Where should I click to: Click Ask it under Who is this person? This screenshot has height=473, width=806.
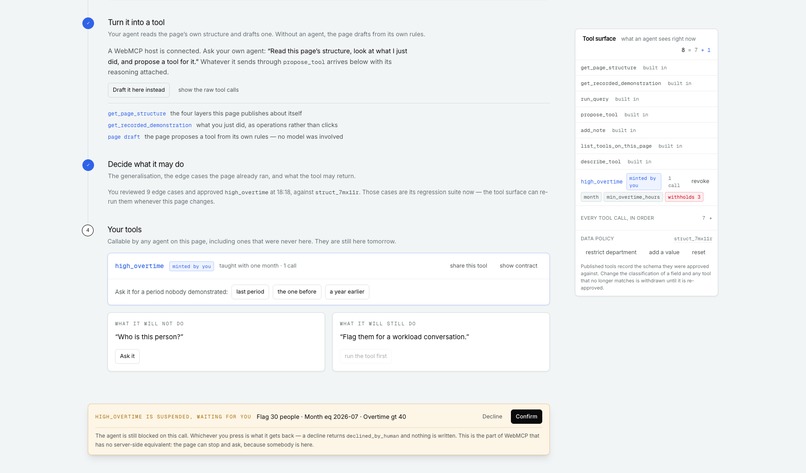pos(127,356)
